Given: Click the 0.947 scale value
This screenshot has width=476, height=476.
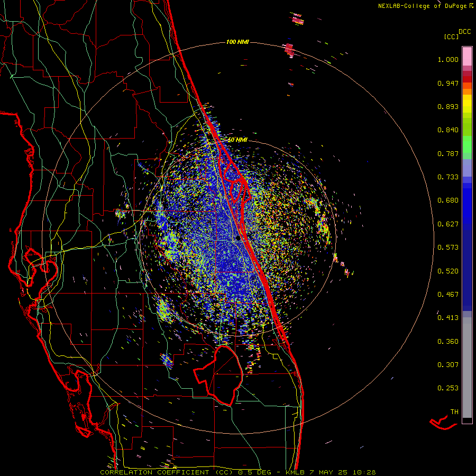Looking at the screenshot, I should click(x=448, y=83).
